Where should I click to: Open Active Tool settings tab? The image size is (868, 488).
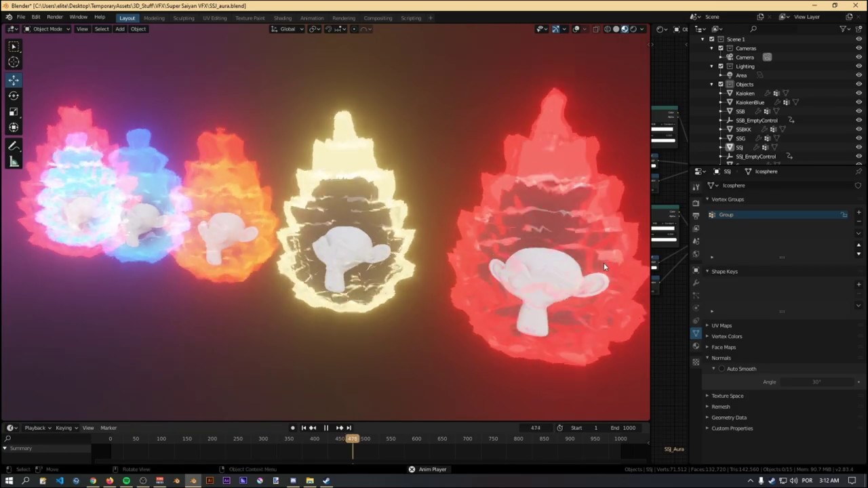coord(696,186)
